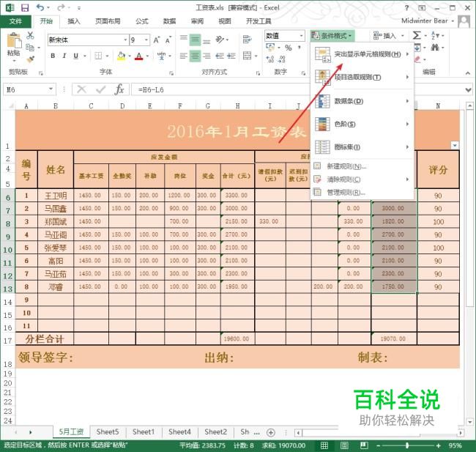Open the Name Box dropdown arrow

point(51,89)
